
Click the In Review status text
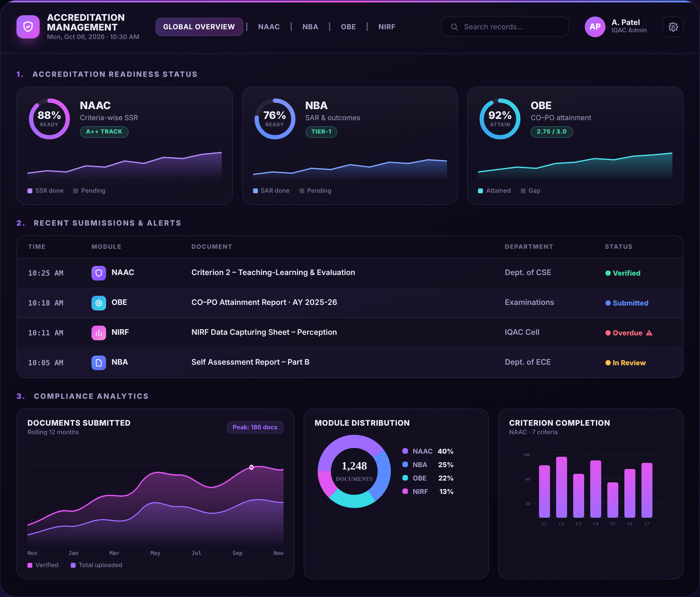(629, 363)
